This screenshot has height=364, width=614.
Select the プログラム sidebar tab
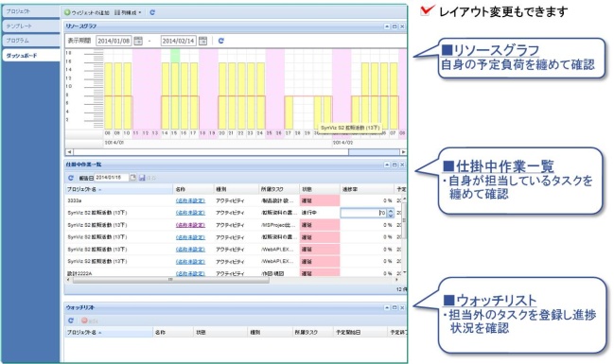coord(31,41)
